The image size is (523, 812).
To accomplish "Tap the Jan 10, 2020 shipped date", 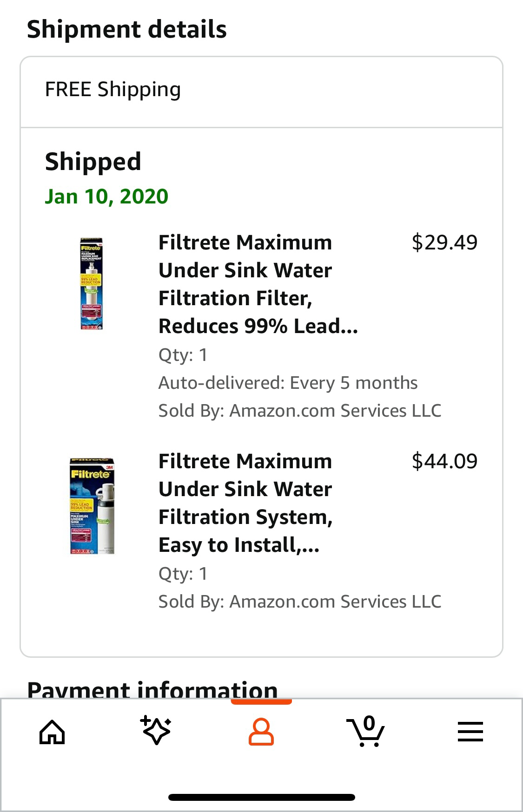I will [106, 196].
